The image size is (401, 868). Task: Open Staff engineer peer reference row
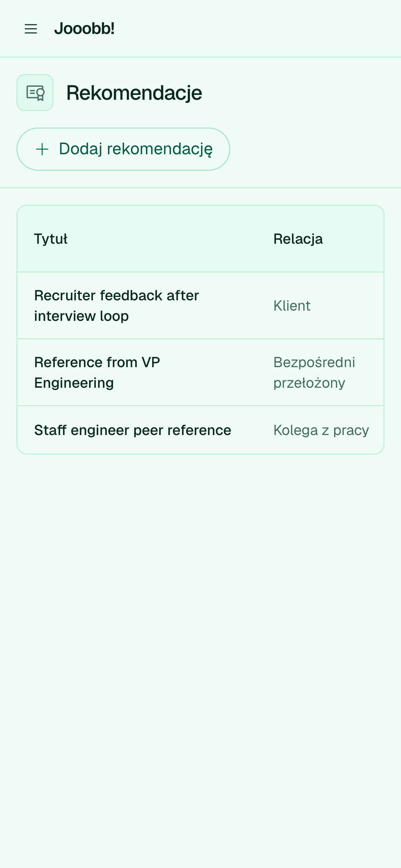click(x=200, y=430)
